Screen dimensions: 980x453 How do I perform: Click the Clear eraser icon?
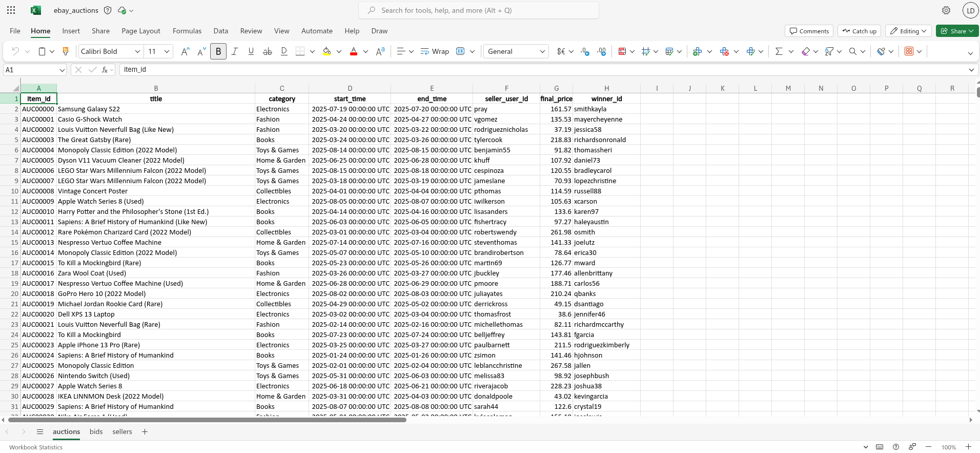[x=806, y=51]
